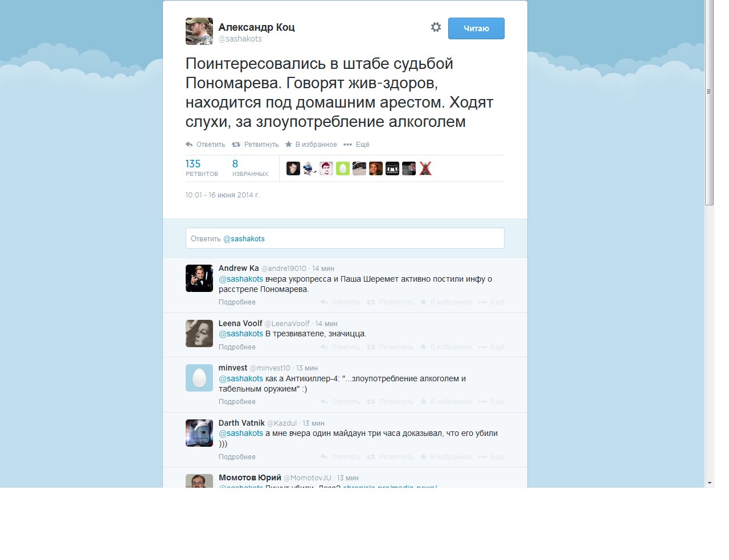Viewport: 729px width, 560px height.
Task: Open the Момотов Юрий profile name
Action: coord(250,477)
